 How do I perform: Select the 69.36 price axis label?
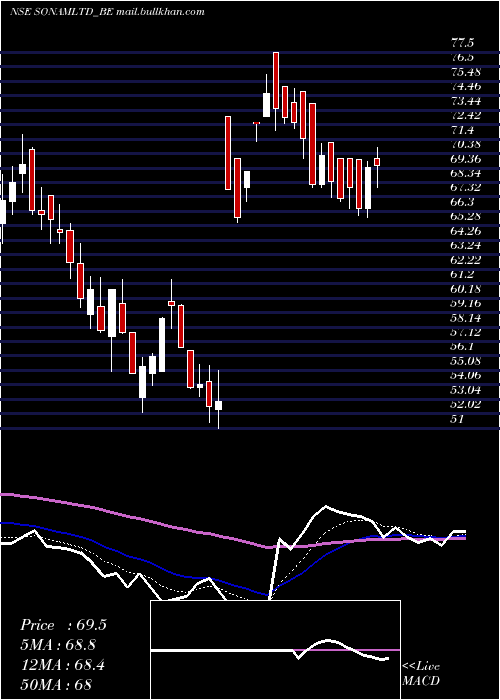pos(465,159)
